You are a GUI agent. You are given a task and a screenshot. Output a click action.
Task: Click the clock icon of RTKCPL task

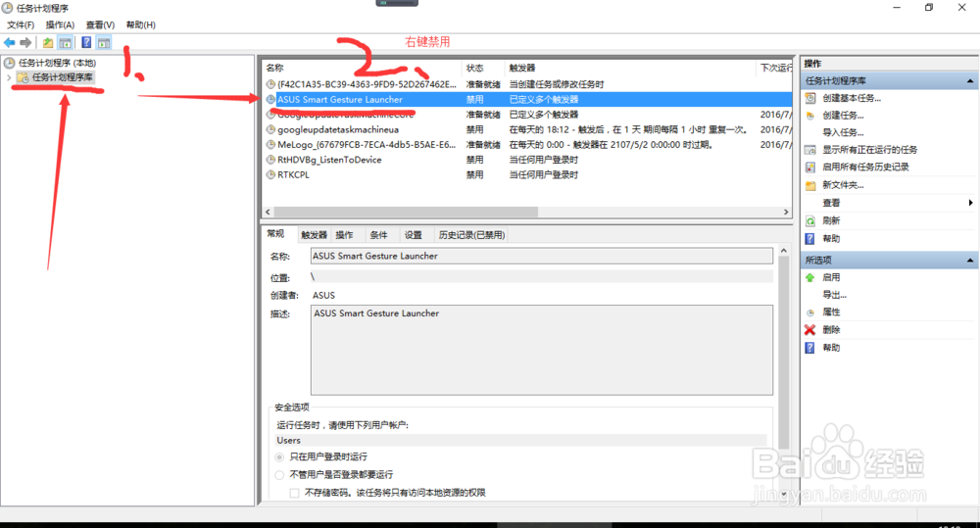click(270, 175)
